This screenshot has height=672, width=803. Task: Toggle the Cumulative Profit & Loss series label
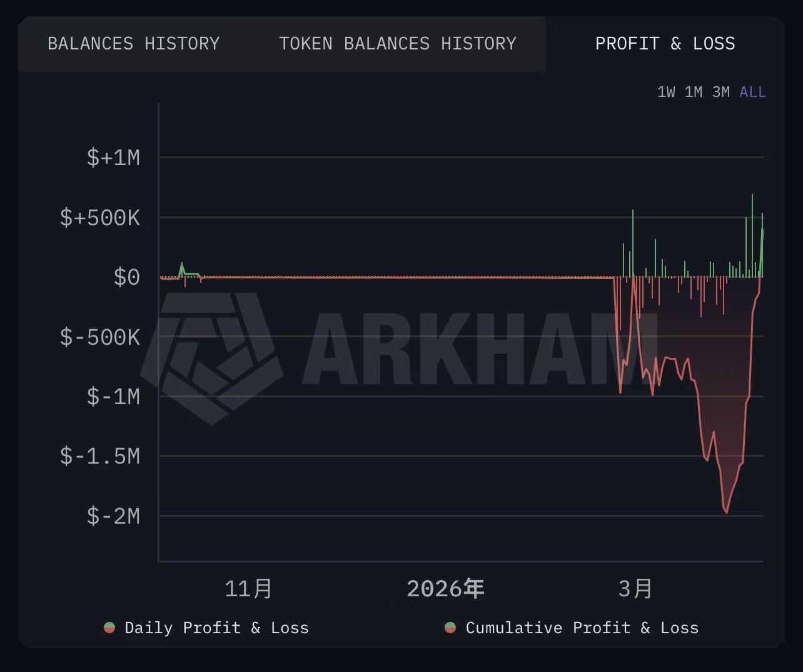click(x=582, y=628)
